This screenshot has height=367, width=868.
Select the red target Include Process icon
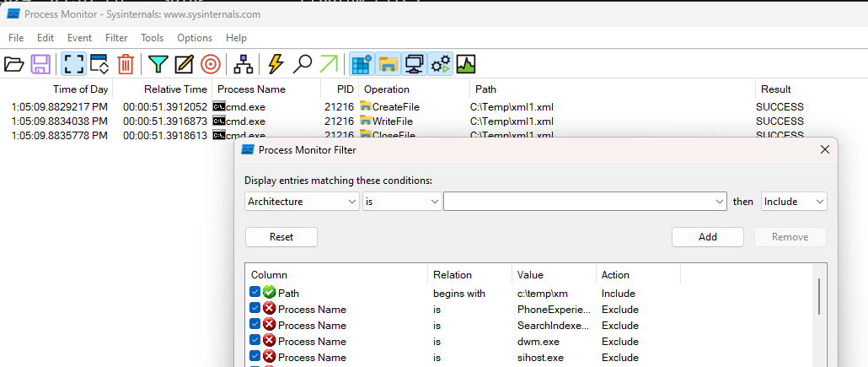(211, 64)
